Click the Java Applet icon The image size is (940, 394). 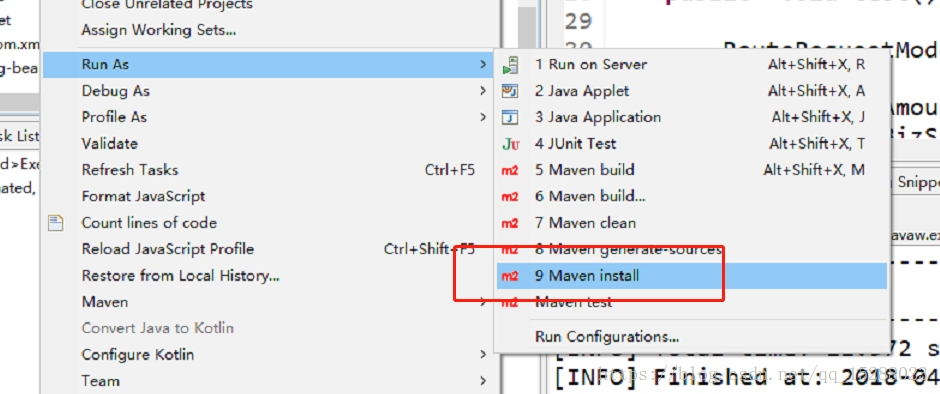(510, 91)
